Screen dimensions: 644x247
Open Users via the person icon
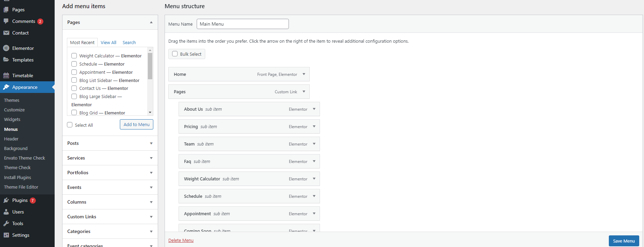pyautogui.click(x=6, y=212)
